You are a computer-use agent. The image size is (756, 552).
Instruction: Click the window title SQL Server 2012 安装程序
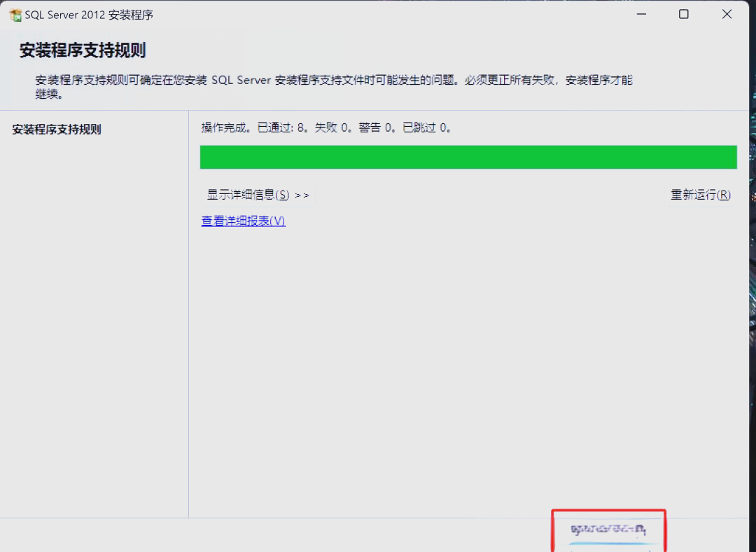pyautogui.click(x=89, y=15)
